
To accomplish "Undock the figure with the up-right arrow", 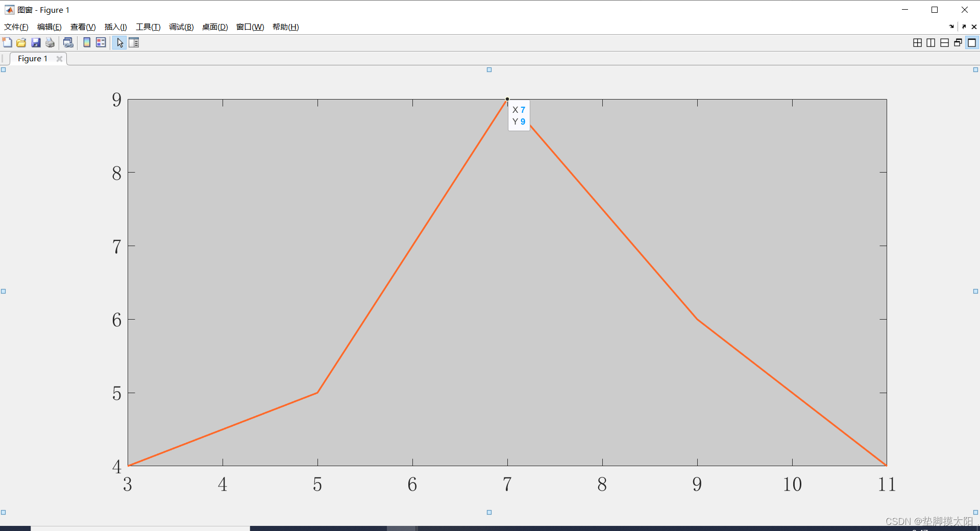I will coord(964,27).
